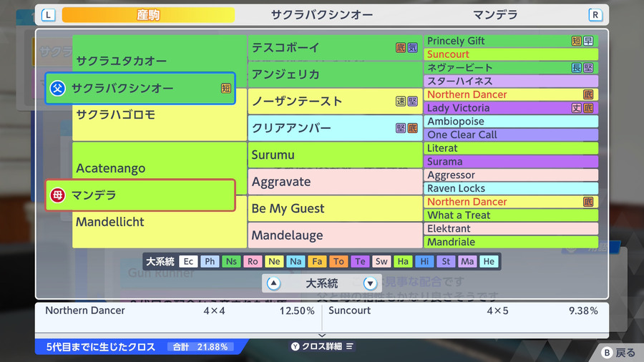Click 底 badge on ノーザンテースト's sire Northern Dancer
This screenshot has width=644, height=362.
coord(588,94)
